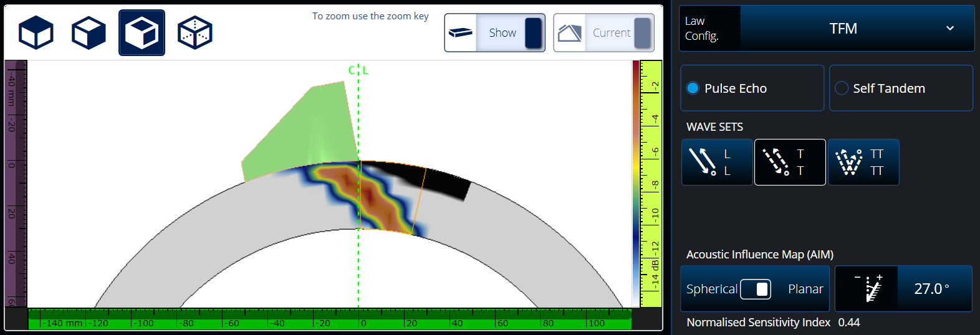Toggle the Spherical/Planar AIM switch
The height and width of the screenshot is (335, 980).
(756, 289)
